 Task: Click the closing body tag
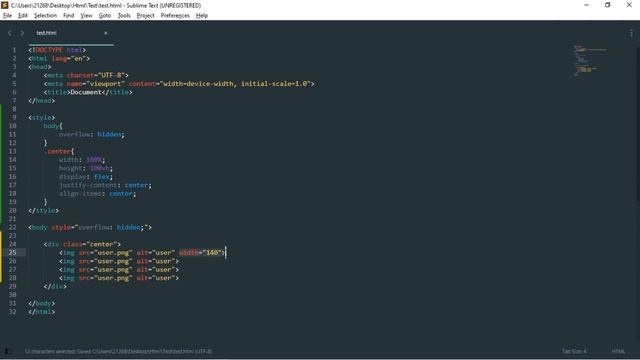coord(41,303)
